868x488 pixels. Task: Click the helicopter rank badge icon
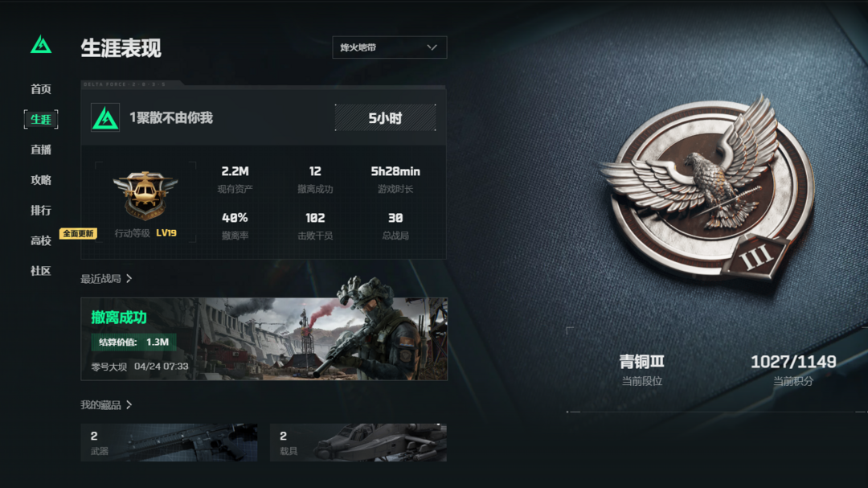(x=145, y=195)
